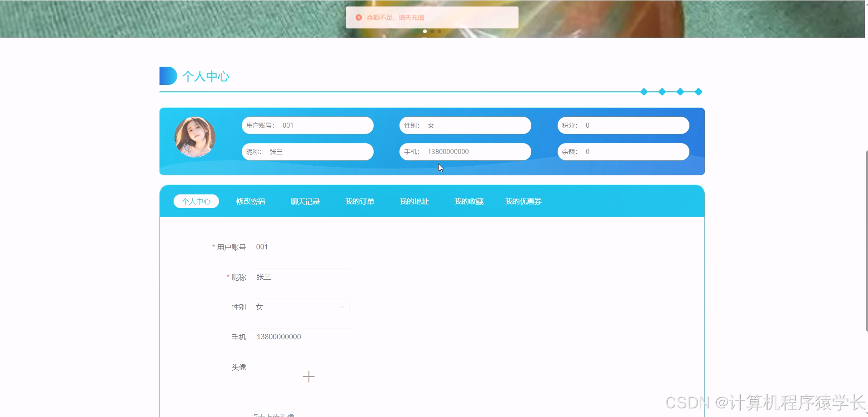868x417 pixels.
Task: Switch to the 修改密码 tab
Action: pyautogui.click(x=250, y=201)
